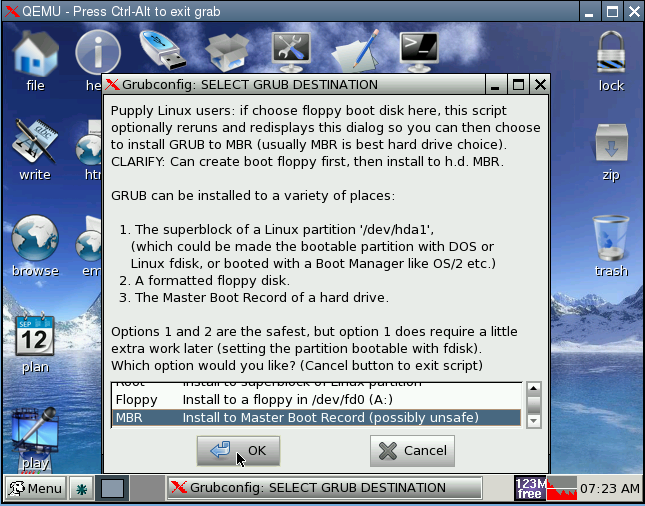Open the setup tools monitor icon
This screenshot has height=506, width=645.
click(x=291, y=51)
